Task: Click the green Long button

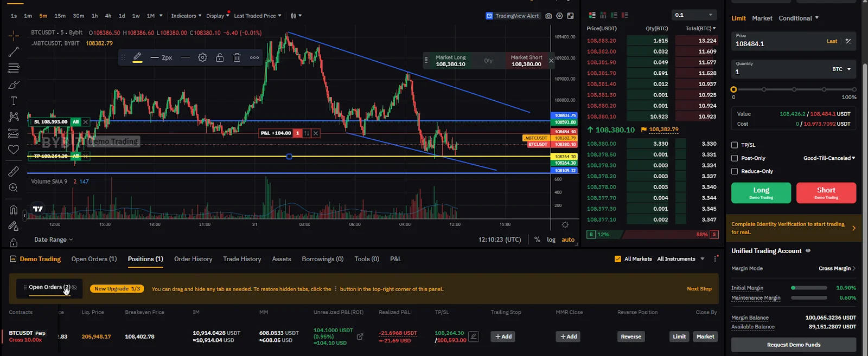Action: click(761, 192)
